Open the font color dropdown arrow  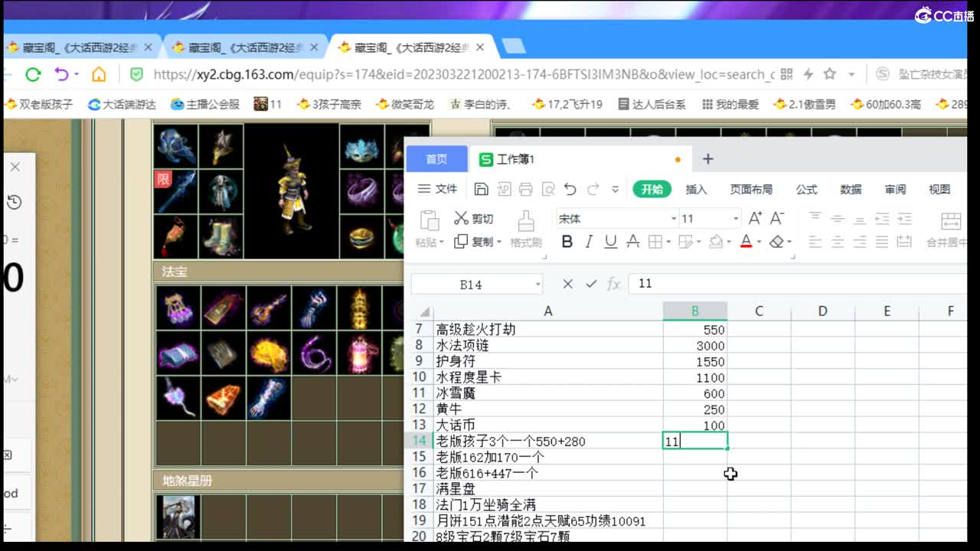click(x=758, y=243)
